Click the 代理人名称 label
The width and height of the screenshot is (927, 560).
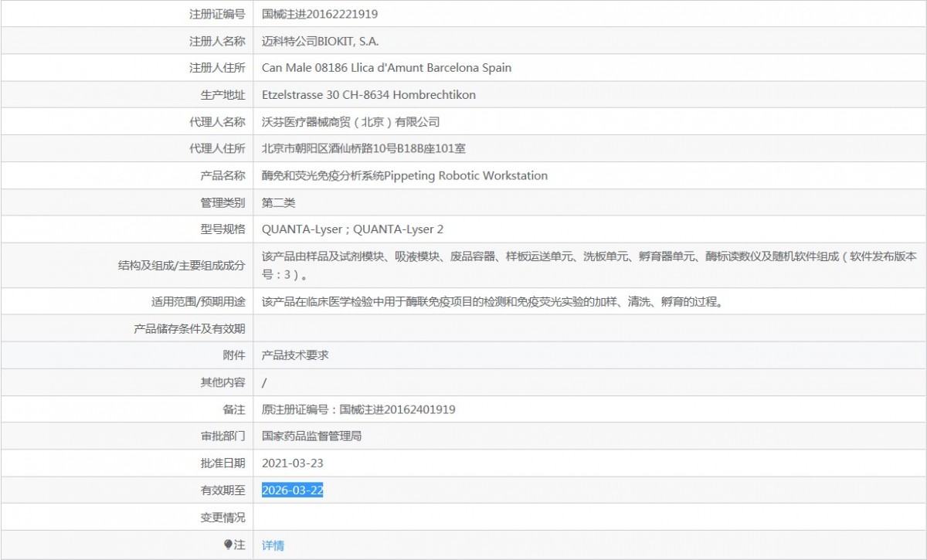tap(217, 122)
